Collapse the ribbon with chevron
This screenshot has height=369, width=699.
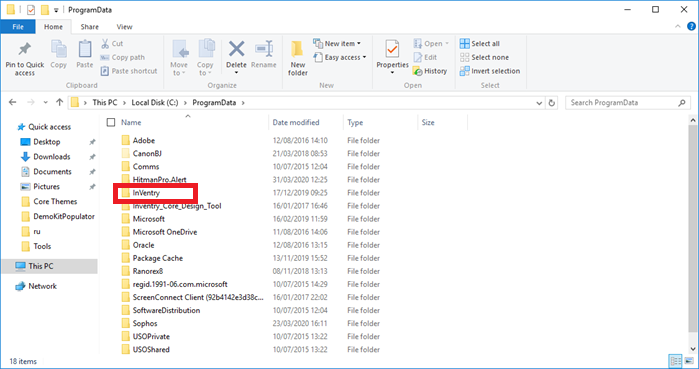point(678,26)
